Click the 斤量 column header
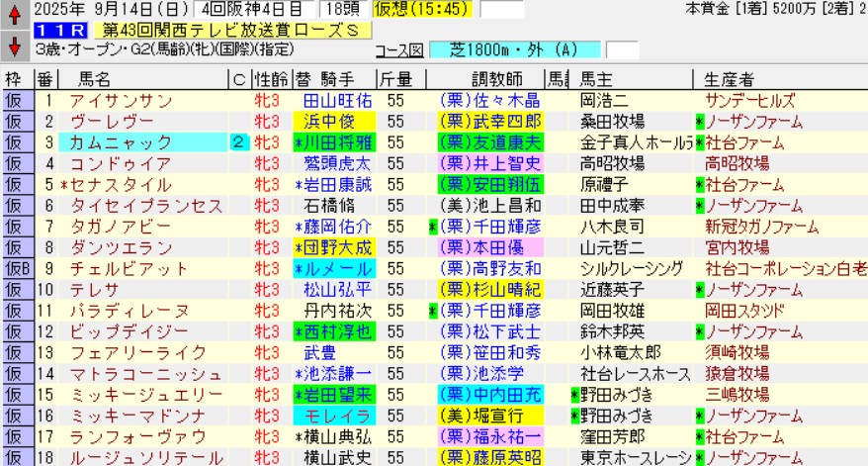Image resolution: width=868 pixels, height=466 pixels. (397, 80)
